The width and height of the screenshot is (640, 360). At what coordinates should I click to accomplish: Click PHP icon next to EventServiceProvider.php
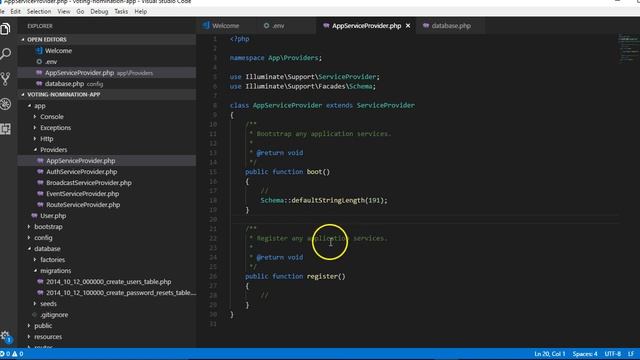pyautogui.click(x=40, y=194)
